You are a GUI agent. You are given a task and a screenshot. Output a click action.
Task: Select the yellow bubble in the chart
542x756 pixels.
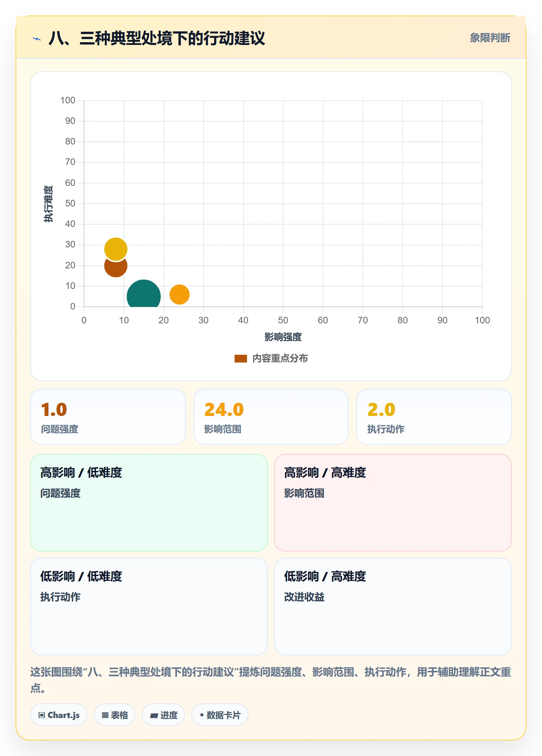point(116,249)
